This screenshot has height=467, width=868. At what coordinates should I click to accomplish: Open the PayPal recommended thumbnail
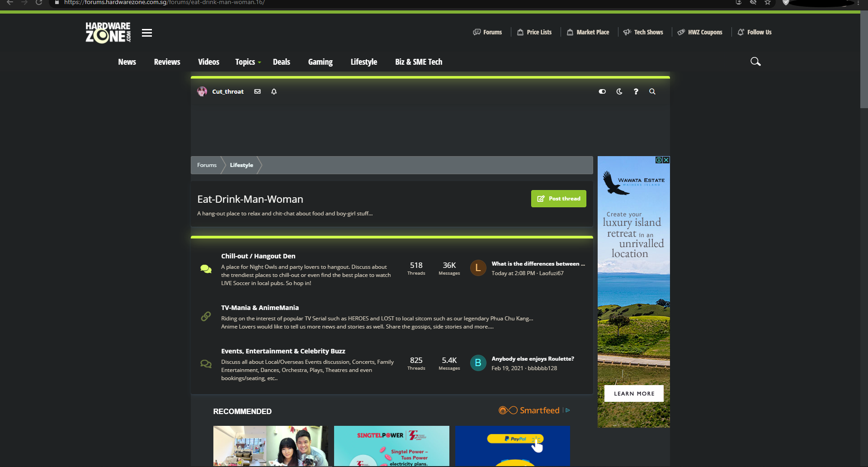(513, 446)
